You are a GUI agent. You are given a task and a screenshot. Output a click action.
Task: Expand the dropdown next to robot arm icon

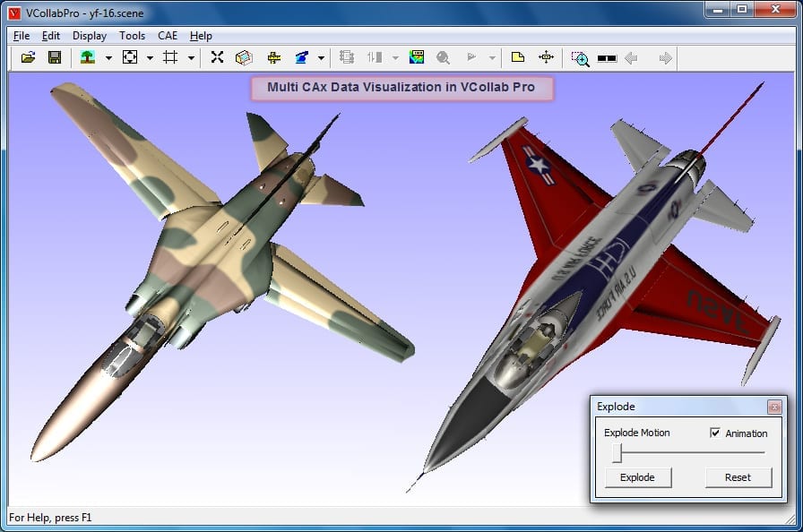321,58
